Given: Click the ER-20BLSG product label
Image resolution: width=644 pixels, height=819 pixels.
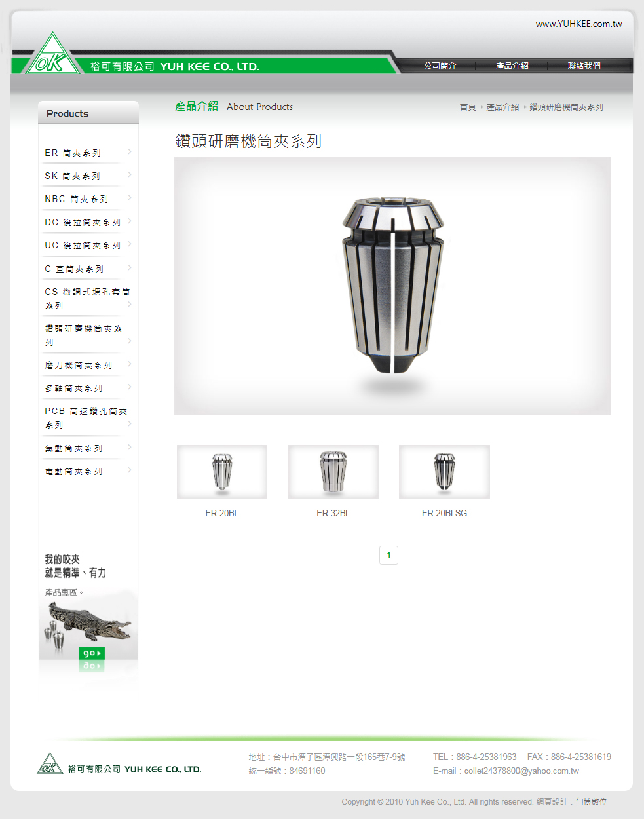Looking at the screenshot, I should point(444,513).
